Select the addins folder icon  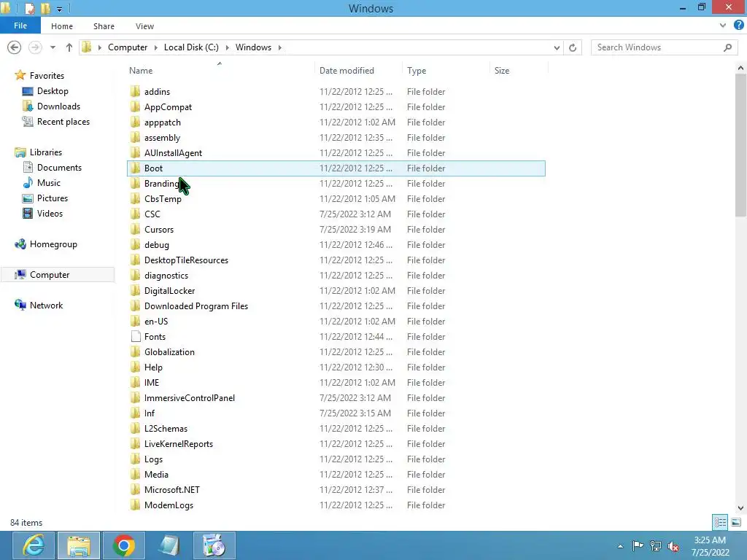135,91
